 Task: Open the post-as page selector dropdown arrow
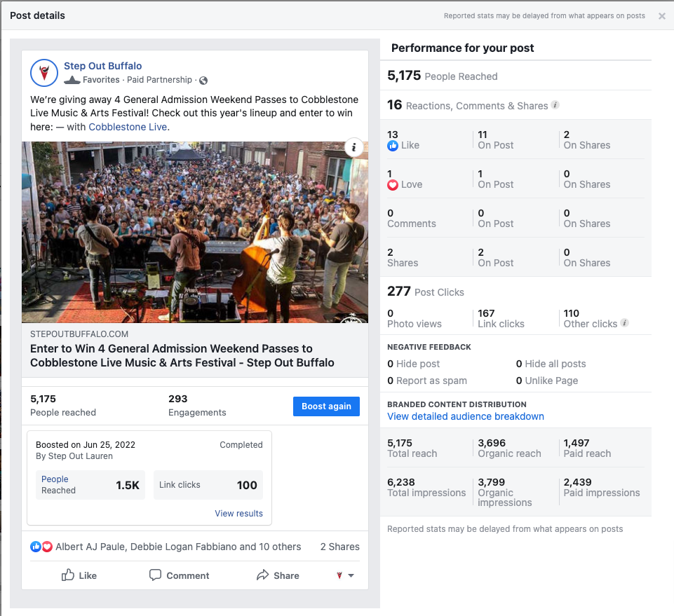click(x=351, y=575)
